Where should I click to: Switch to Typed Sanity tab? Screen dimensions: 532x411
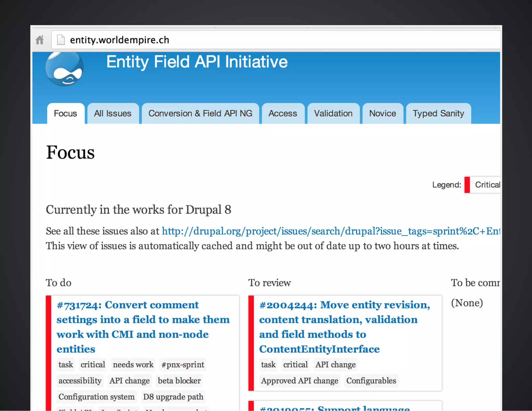pyautogui.click(x=438, y=114)
